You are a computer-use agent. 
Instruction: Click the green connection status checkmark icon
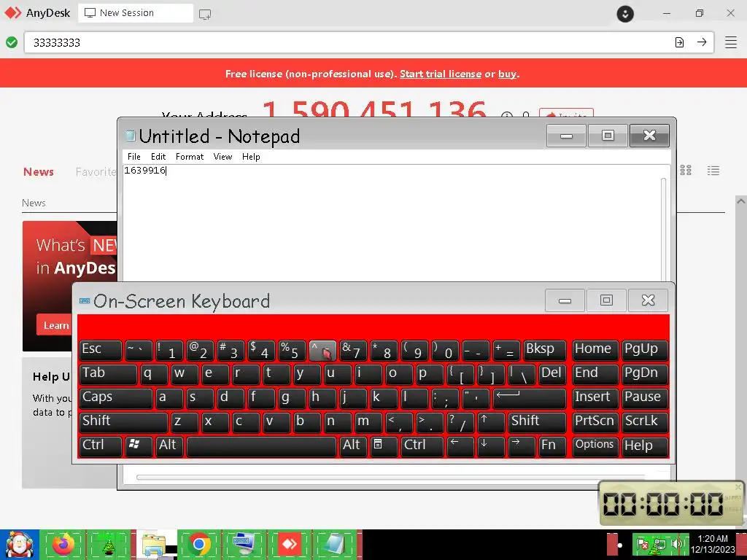coord(12,42)
